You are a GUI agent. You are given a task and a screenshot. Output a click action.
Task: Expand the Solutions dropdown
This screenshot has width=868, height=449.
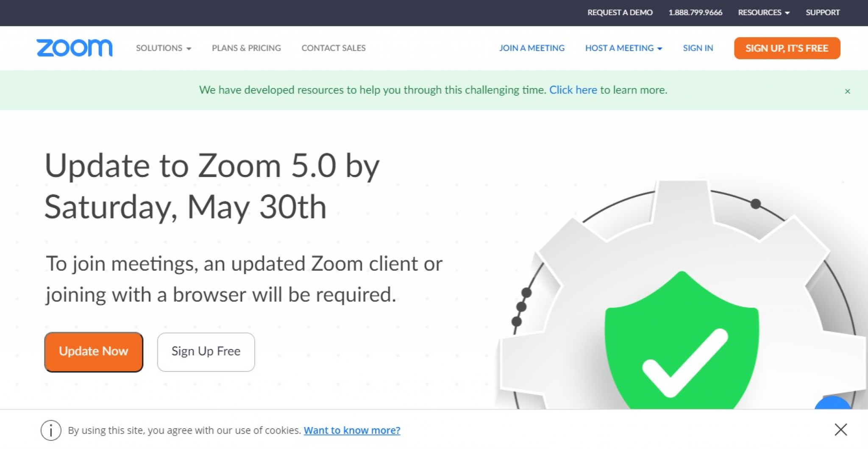point(164,48)
